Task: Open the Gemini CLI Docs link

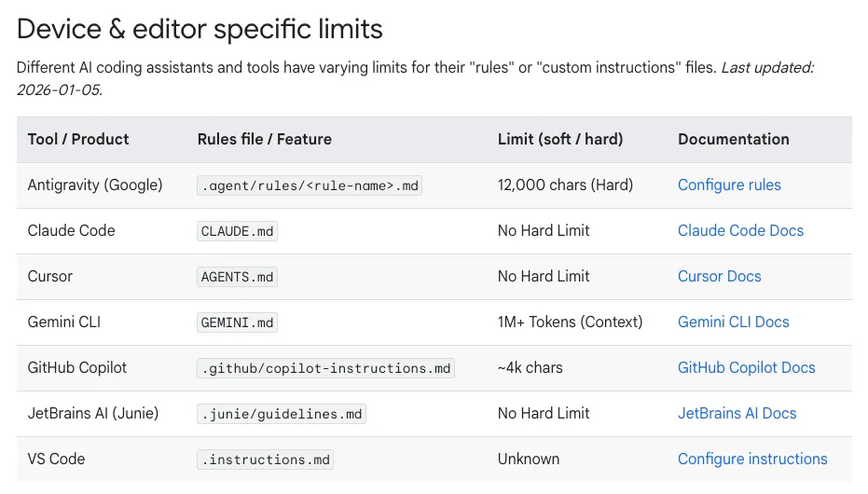Action: [x=733, y=322]
